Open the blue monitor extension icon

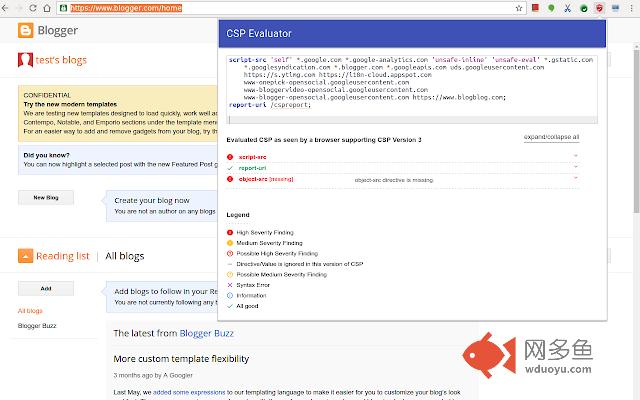[x=615, y=8]
